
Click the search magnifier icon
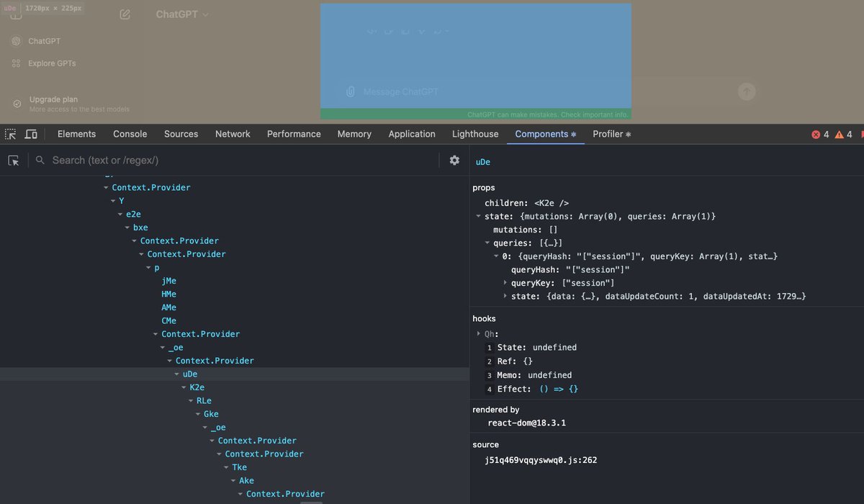40,161
